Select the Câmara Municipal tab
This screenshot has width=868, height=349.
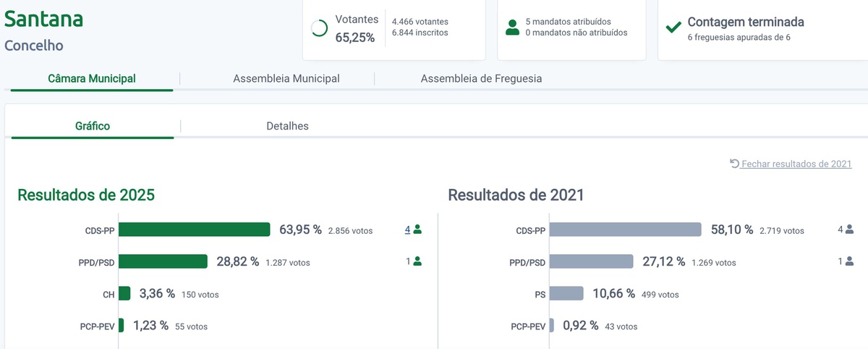92,78
